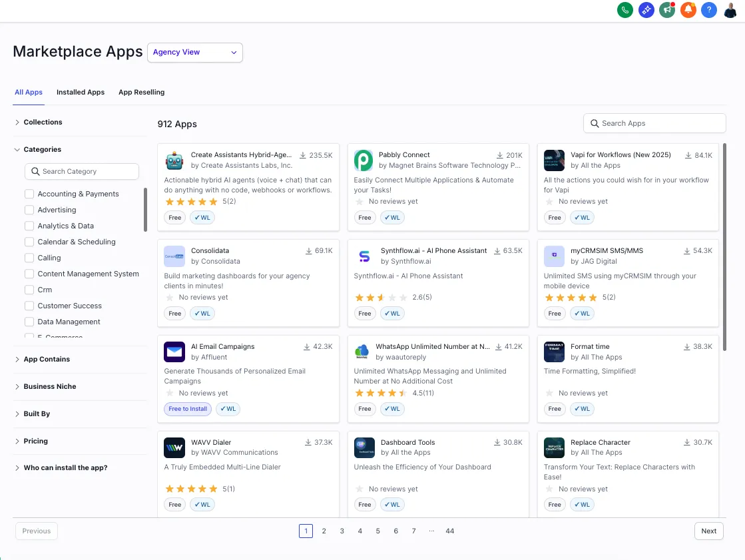Click the app grid vertical scrollbar
The width and height of the screenshot is (745, 560).
pyautogui.click(x=724, y=247)
